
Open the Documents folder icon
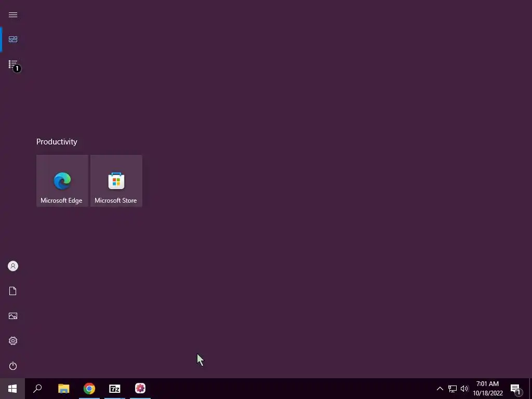click(x=13, y=291)
